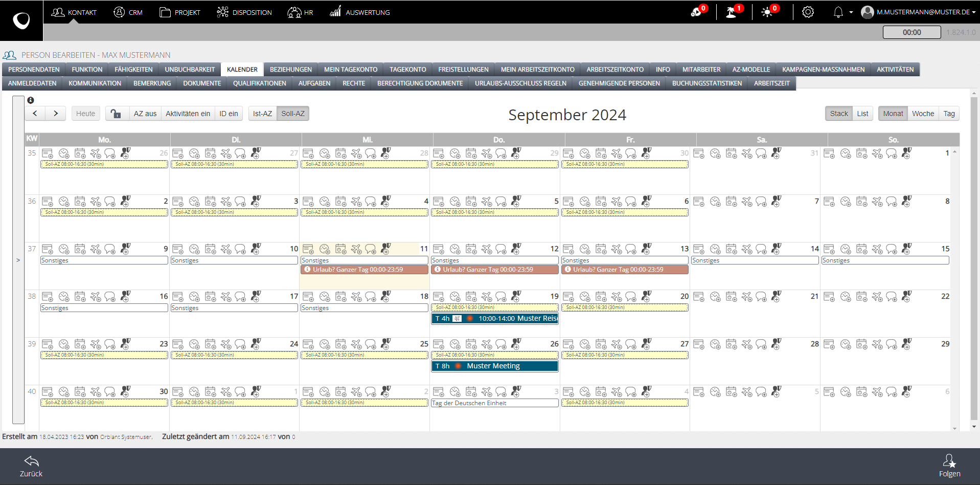Click the add-person icon on September 12
Viewport: 980px width, 485px height.
click(x=516, y=249)
